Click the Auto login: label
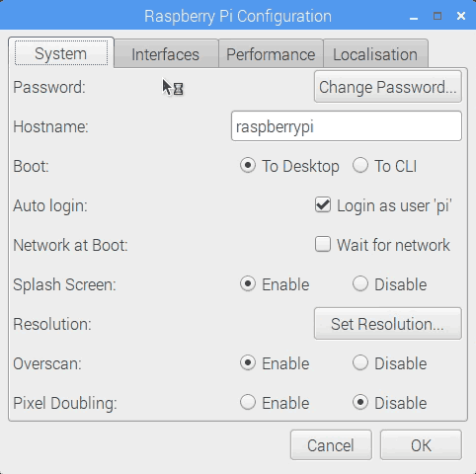 [50, 205]
